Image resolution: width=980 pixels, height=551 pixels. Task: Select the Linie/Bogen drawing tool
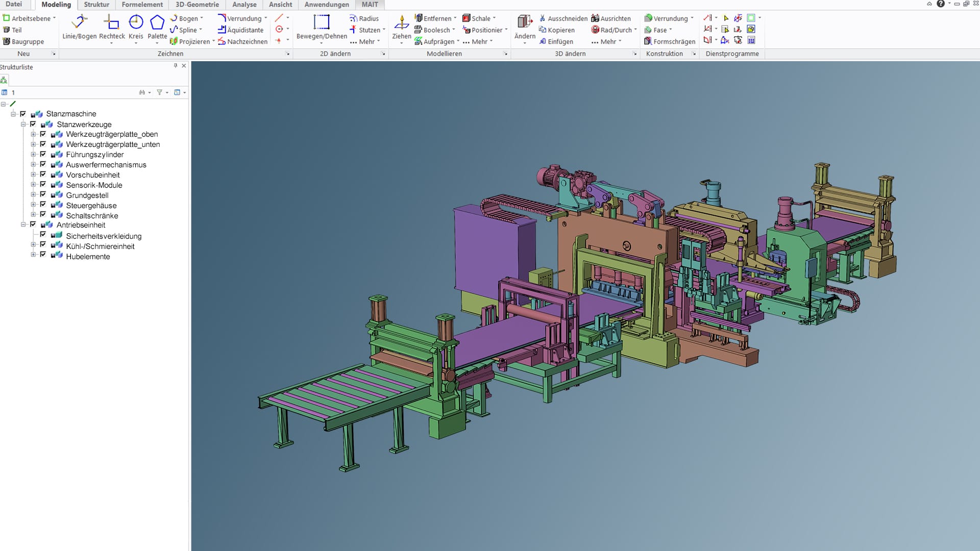tap(79, 27)
